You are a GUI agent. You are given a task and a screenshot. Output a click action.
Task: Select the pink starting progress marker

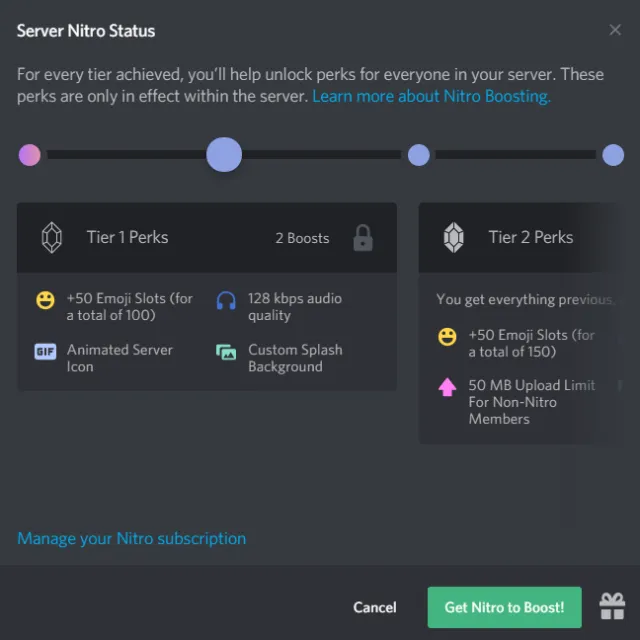(30, 155)
